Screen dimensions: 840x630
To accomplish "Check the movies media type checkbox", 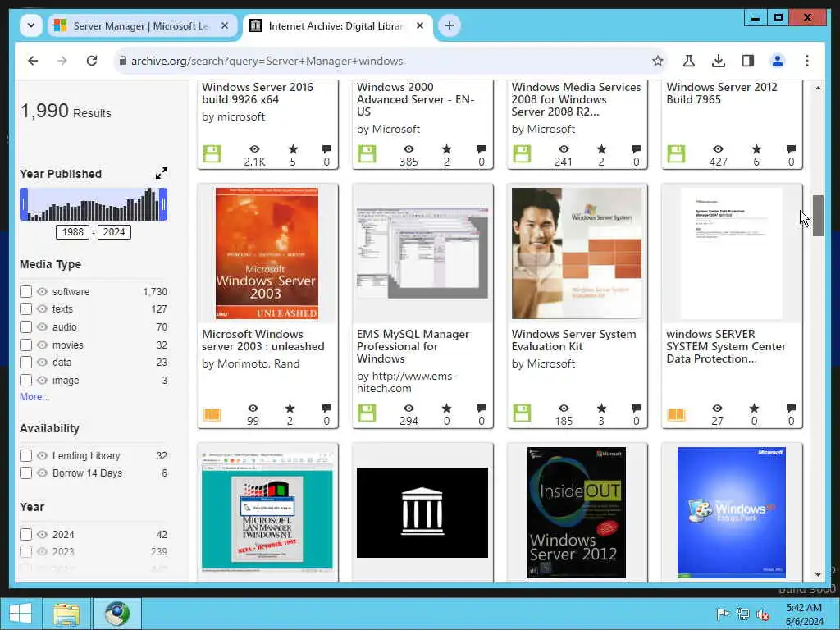I will (25, 345).
